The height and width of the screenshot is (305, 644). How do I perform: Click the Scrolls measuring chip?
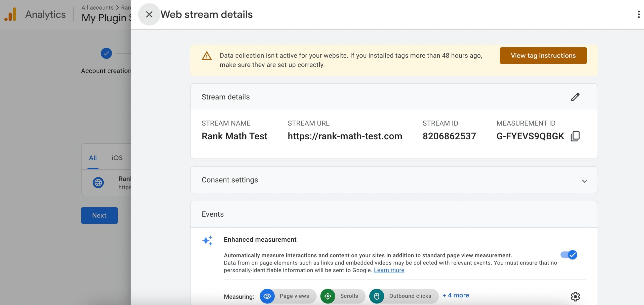pos(342,296)
